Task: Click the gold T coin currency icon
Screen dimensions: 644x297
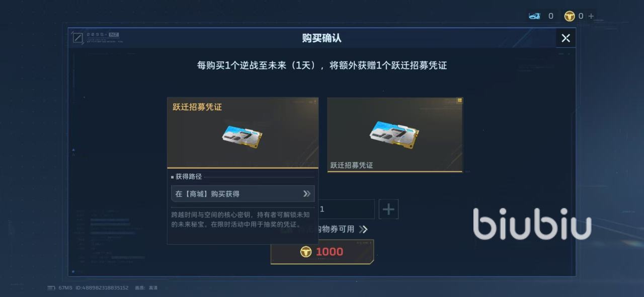Action: (x=570, y=16)
